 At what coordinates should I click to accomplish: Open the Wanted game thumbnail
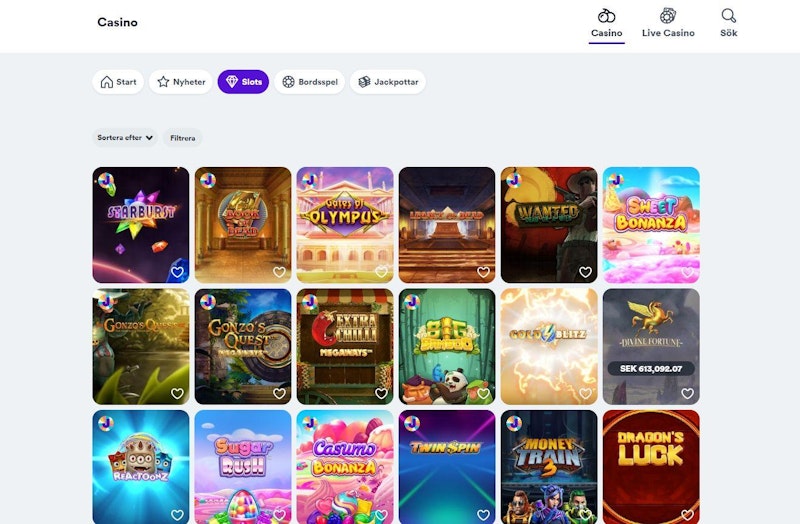pyautogui.click(x=548, y=220)
